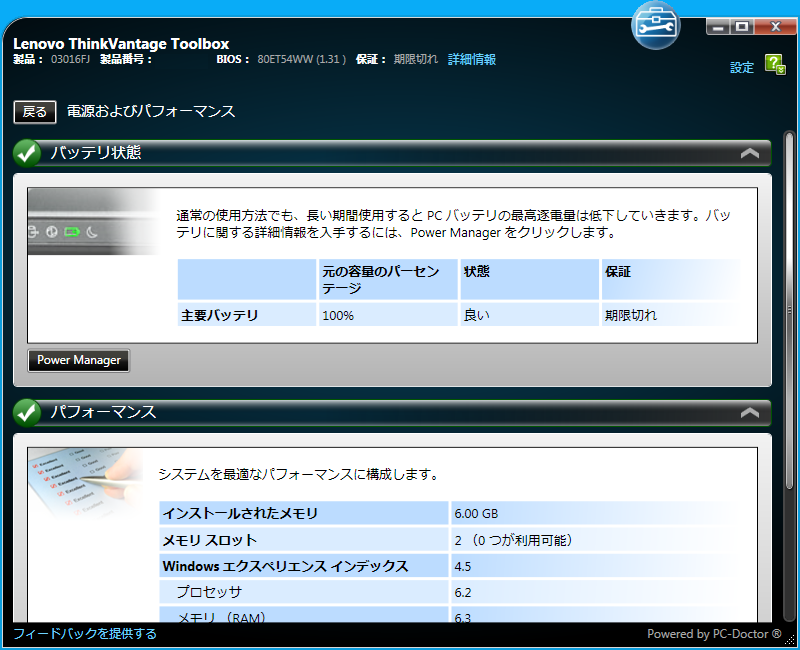Viewport: 800px width, 650px height.
Task: Click the performance checklist thumbnail image
Action: tap(85, 482)
